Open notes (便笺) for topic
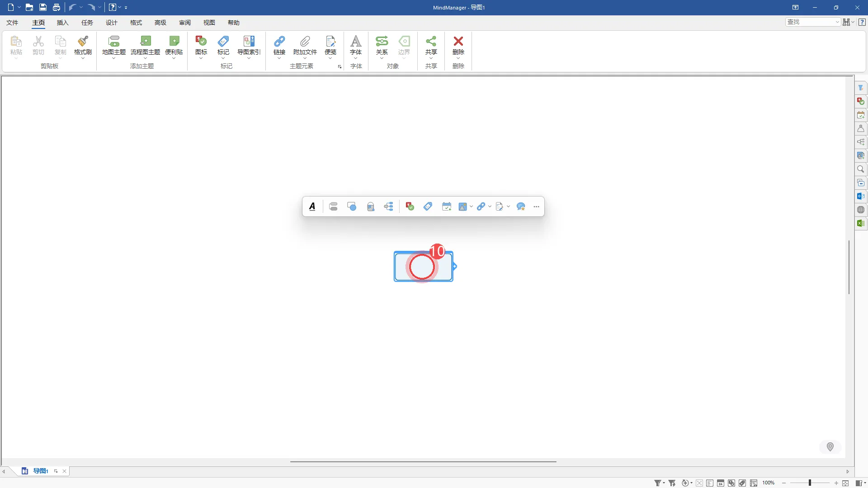The width and height of the screenshot is (868, 488). (330, 46)
